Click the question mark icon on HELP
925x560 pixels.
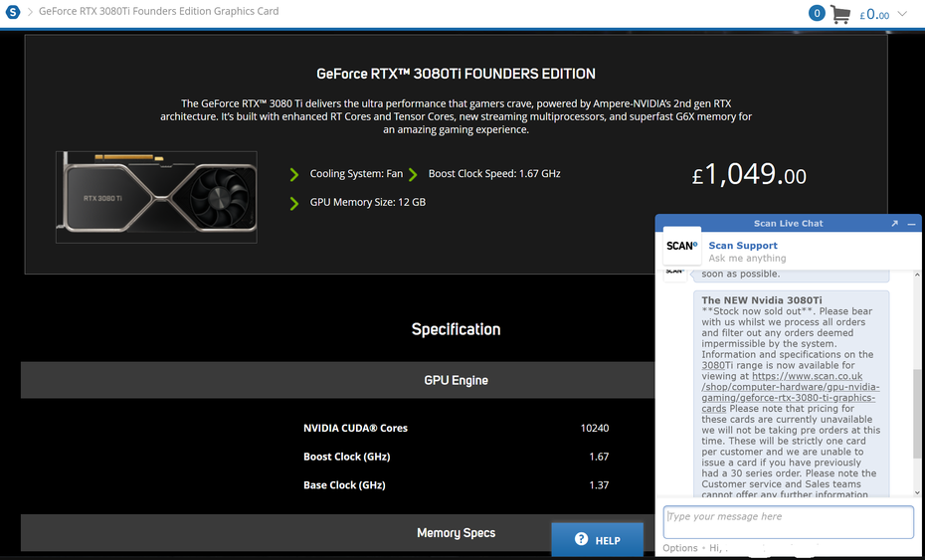(x=581, y=539)
